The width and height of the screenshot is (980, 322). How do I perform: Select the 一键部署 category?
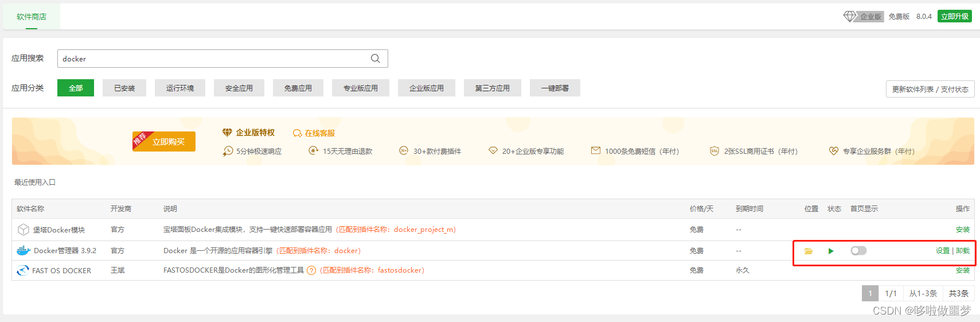pos(555,88)
